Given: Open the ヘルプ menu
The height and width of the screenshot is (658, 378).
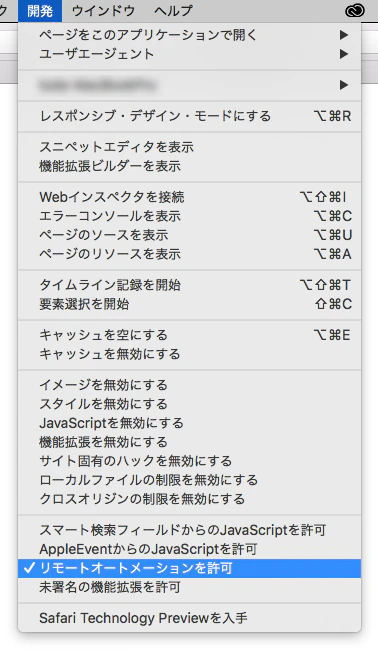Looking at the screenshot, I should pos(173,10).
